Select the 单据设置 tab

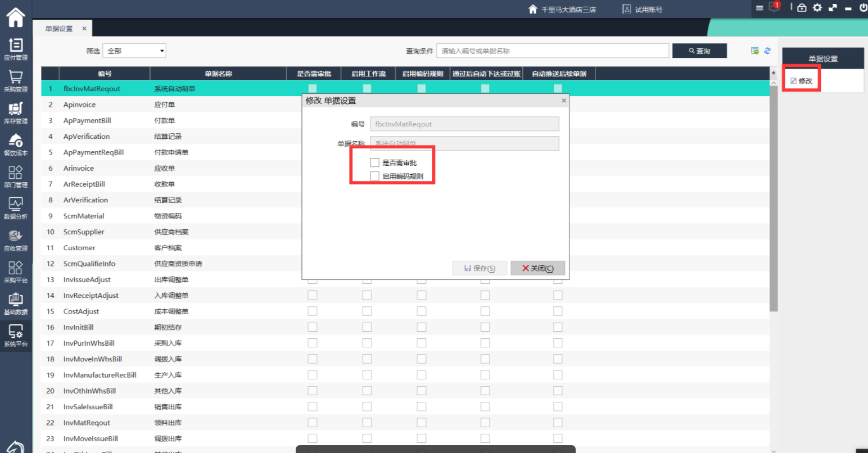[59, 29]
